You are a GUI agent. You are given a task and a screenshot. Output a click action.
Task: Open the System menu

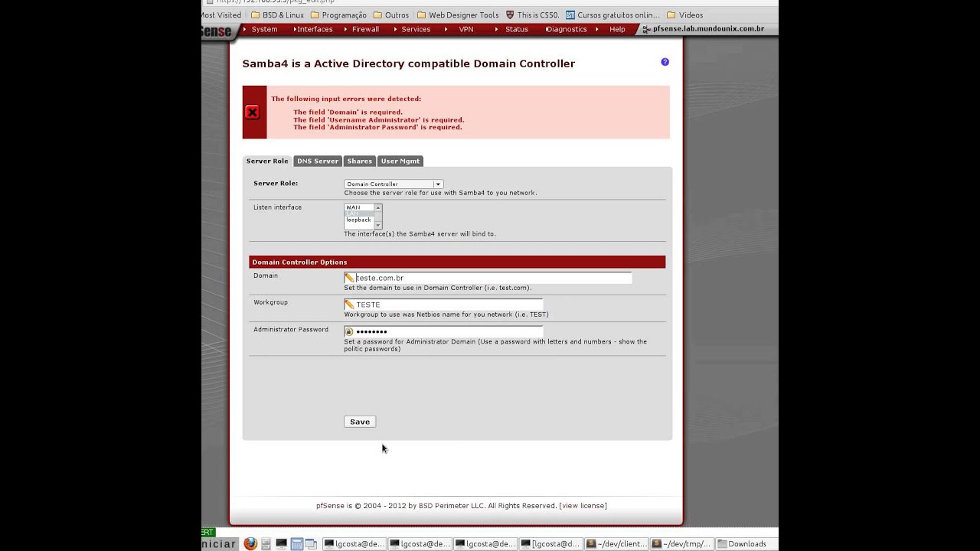pyautogui.click(x=264, y=29)
